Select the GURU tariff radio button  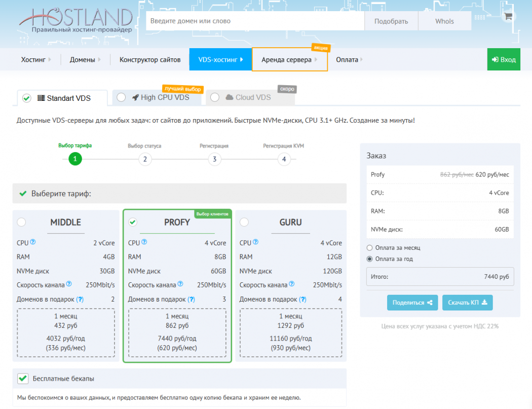(244, 222)
